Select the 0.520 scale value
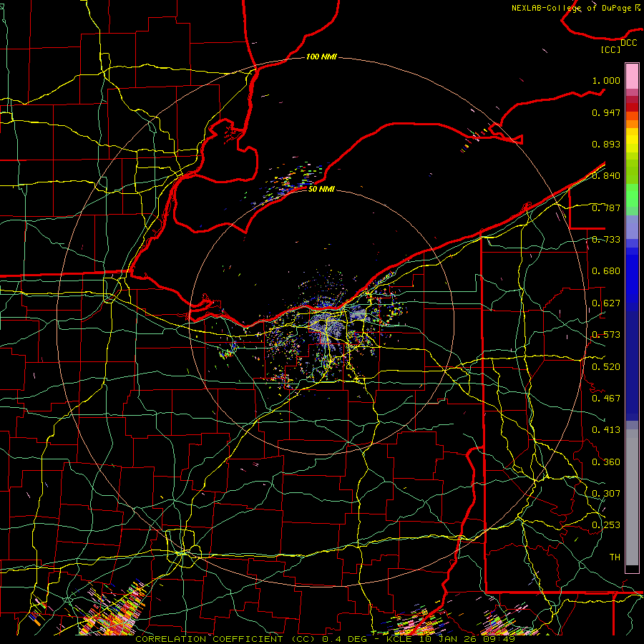The height and width of the screenshot is (644, 644). (x=606, y=366)
